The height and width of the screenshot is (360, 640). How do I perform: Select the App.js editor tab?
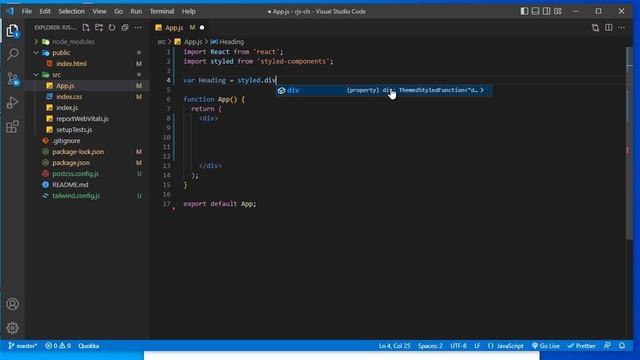tap(175, 28)
